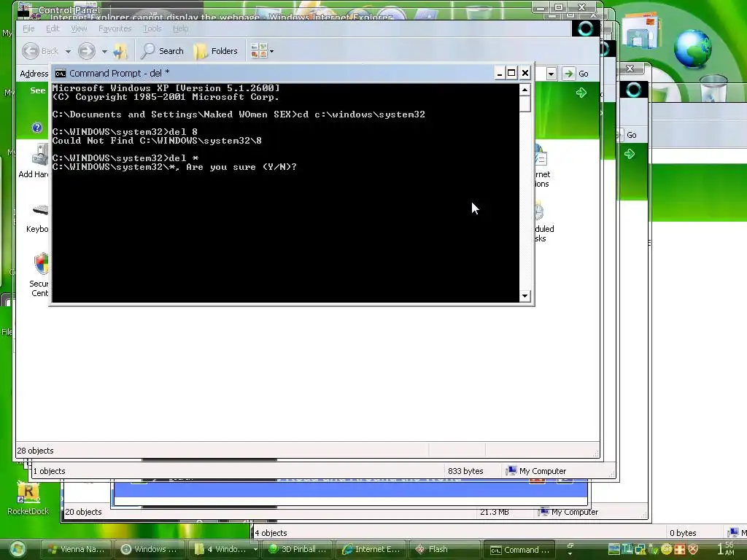Click the yellow round face tray icon

pos(667,549)
